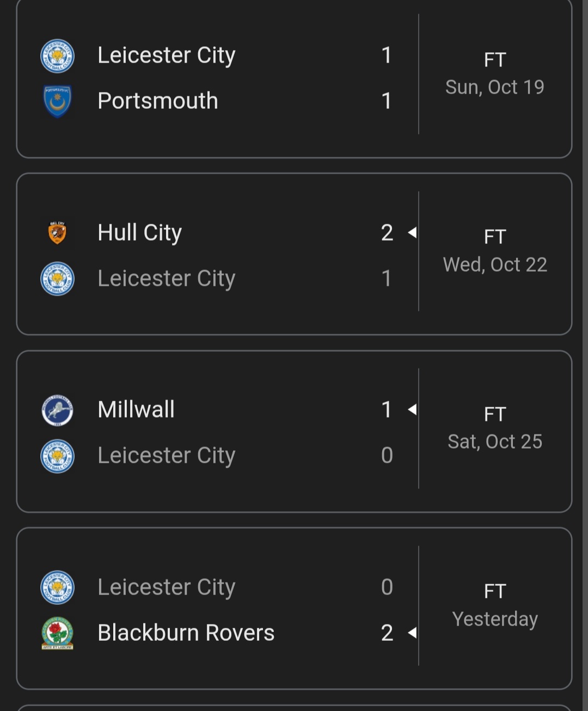588x711 pixels.
Task: Open the Hull City team name
Action: tap(139, 233)
